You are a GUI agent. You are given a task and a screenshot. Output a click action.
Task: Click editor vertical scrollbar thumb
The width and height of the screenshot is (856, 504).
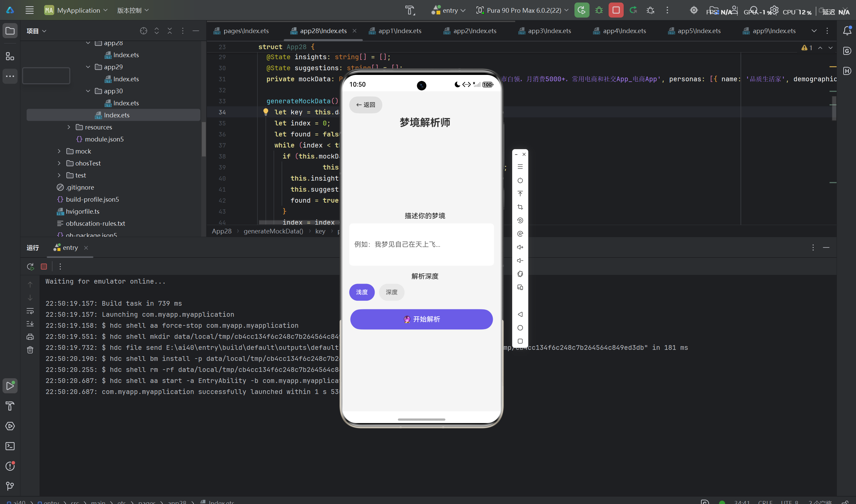pyautogui.click(x=833, y=109)
